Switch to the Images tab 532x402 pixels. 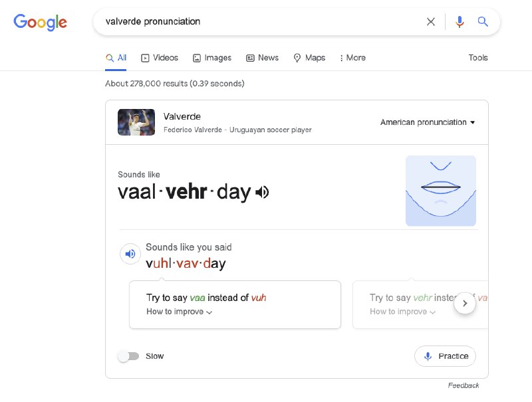click(212, 58)
